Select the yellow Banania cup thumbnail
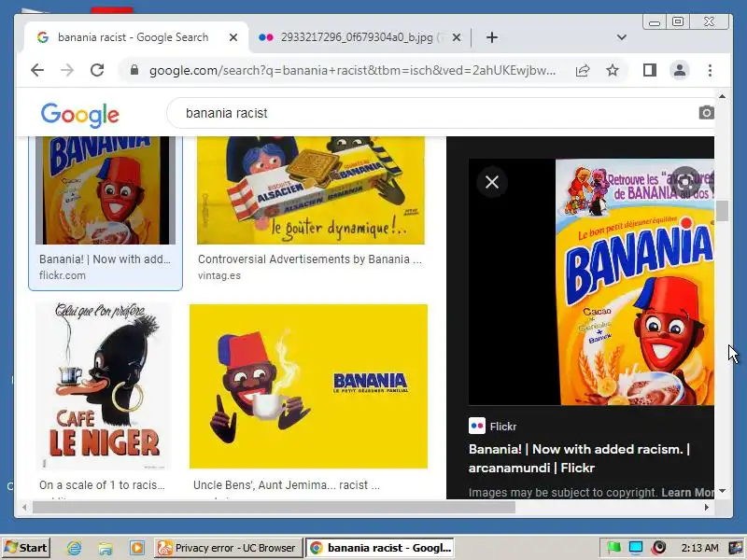Screen dimensions: 747x560 pos(308,386)
